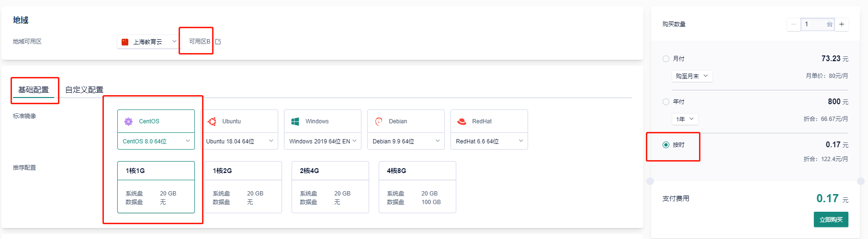Click the Debian swirl icon
This screenshot has height=239, width=868.
[379, 121]
